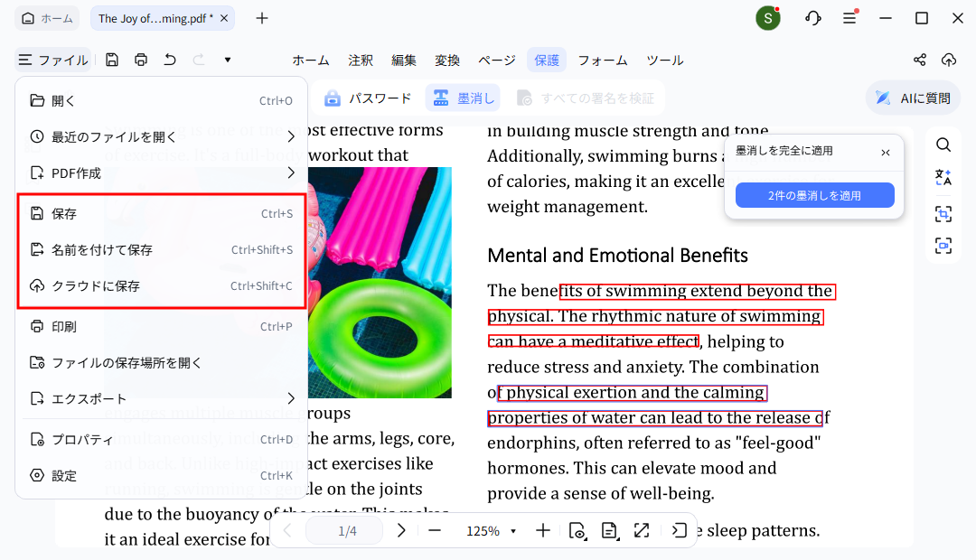Click the save disk icon in quick toolbar
The width and height of the screenshot is (976, 560).
pyautogui.click(x=112, y=60)
